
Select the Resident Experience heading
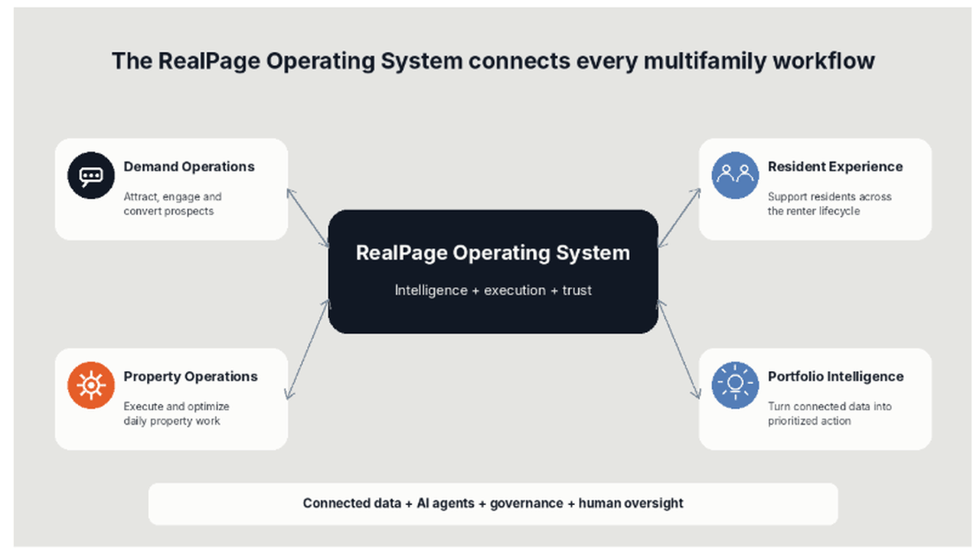pos(835,167)
